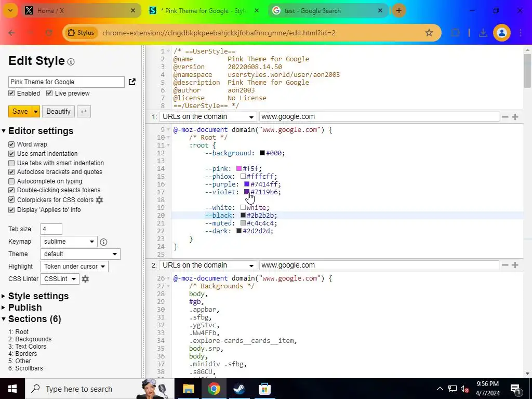Open style's external link icon beside name

[132, 82]
